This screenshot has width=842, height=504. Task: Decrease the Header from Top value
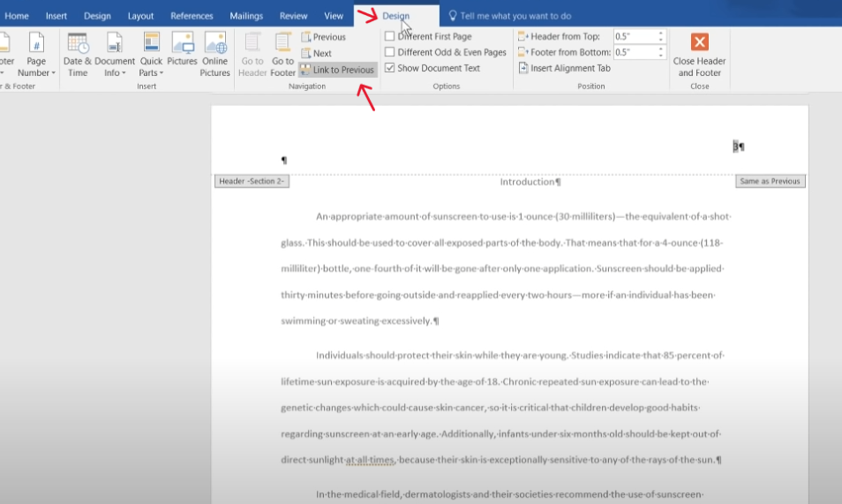tap(661, 40)
